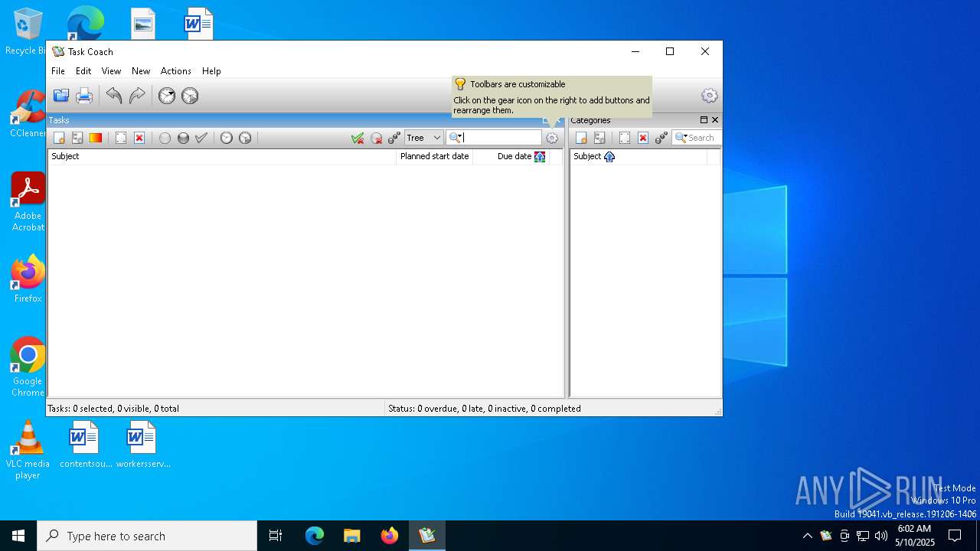This screenshot has width=980, height=551.
Task: Open Task View on taskbar
Action: 276,536
